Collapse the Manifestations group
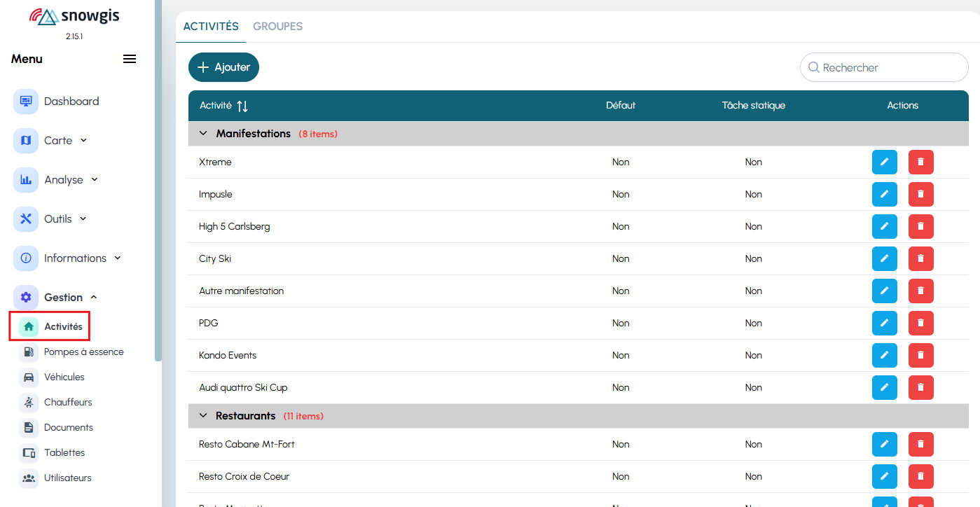This screenshot has height=507, width=980. pos(204,133)
